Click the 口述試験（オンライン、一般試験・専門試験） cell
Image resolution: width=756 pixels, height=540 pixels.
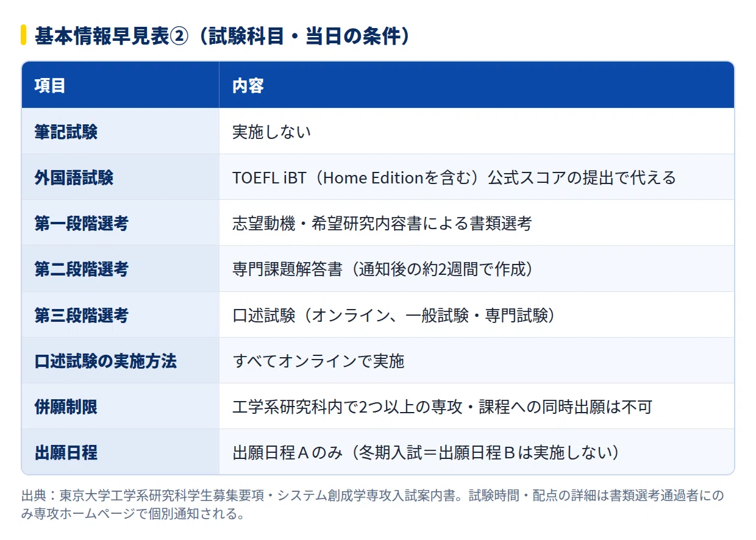[x=477, y=315]
